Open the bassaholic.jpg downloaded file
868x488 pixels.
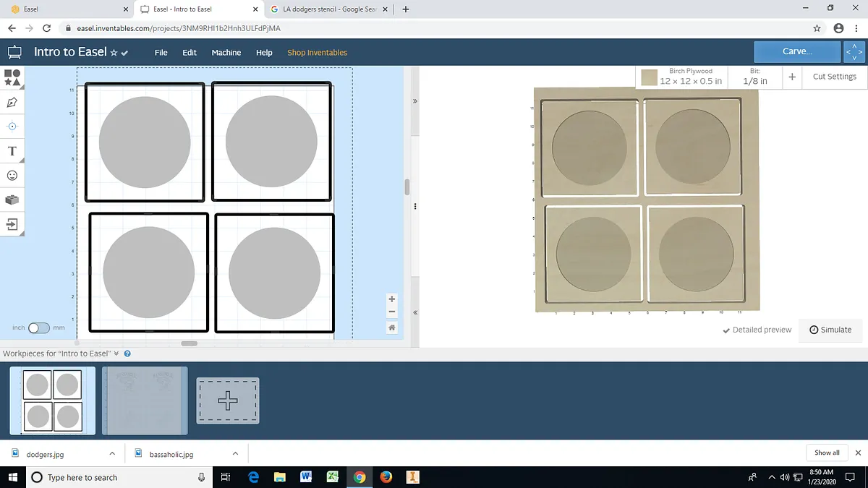[171, 454]
